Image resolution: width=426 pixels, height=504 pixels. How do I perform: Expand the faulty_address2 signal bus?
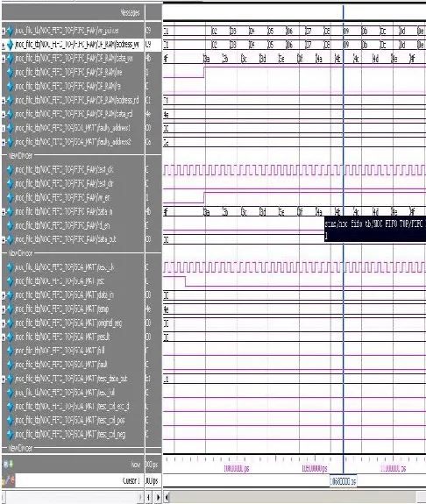tap(4, 142)
